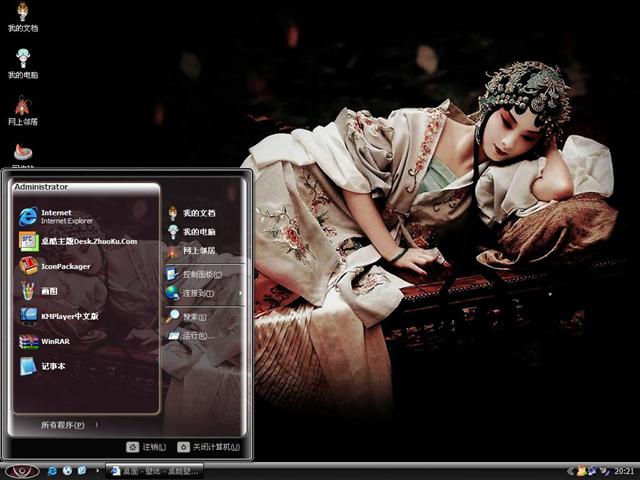Expand the quick launch overflow chevron
Image resolution: width=640 pixels, height=480 pixels.
click(x=97, y=470)
